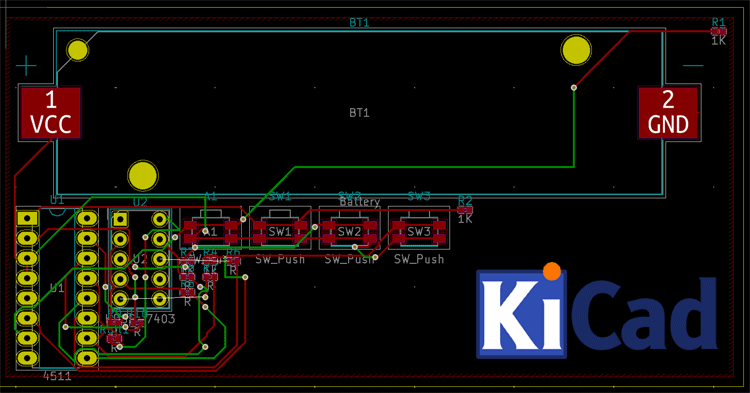Click the battery plus polarity marker
Image resolution: width=750 pixels, height=393 pixels.
click(x=26, y=66)
